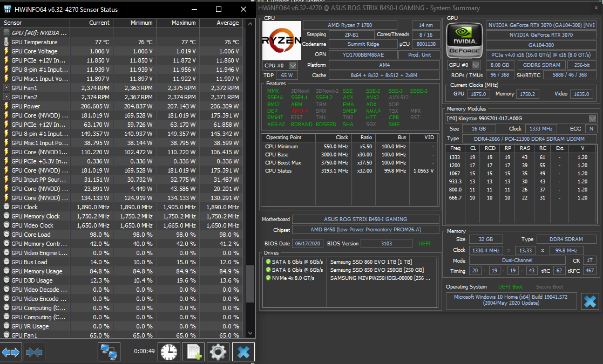Click the GPU clock 1875.0 value

(x=478, y=94)
